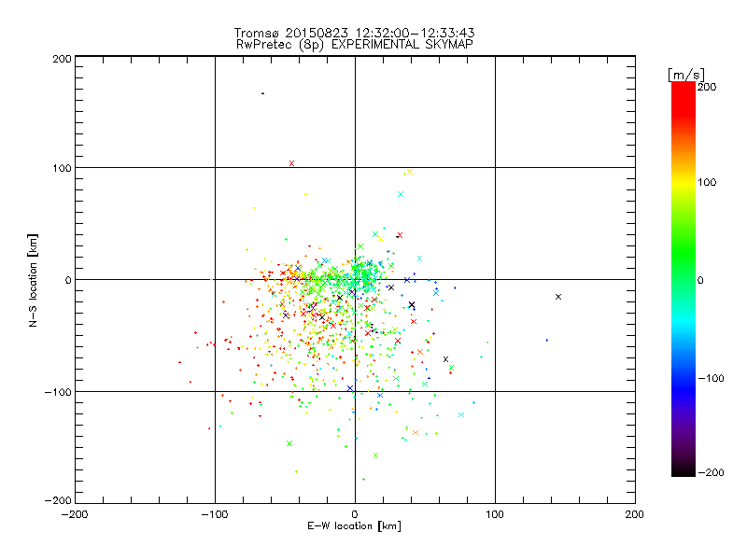
Task: Click the y-axis '-100' tick label
Action: coord(58,392)
